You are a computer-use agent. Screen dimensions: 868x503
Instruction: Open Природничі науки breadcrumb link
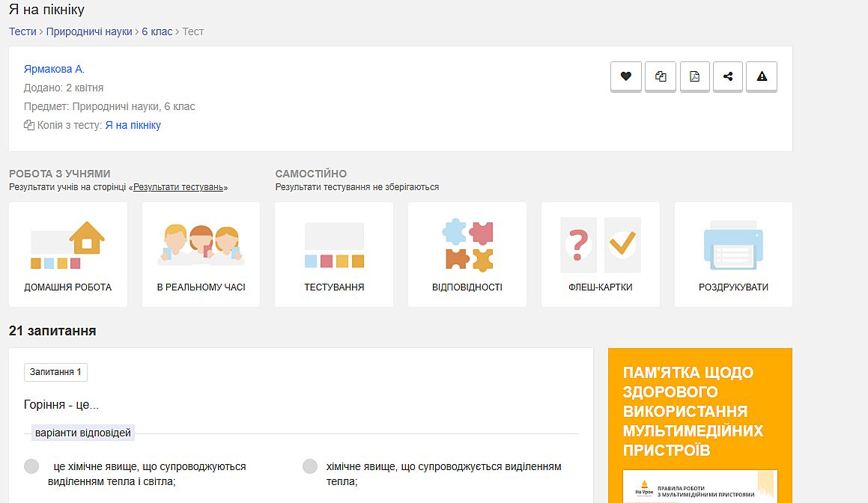pyautogui.click(x=89, y=31)
